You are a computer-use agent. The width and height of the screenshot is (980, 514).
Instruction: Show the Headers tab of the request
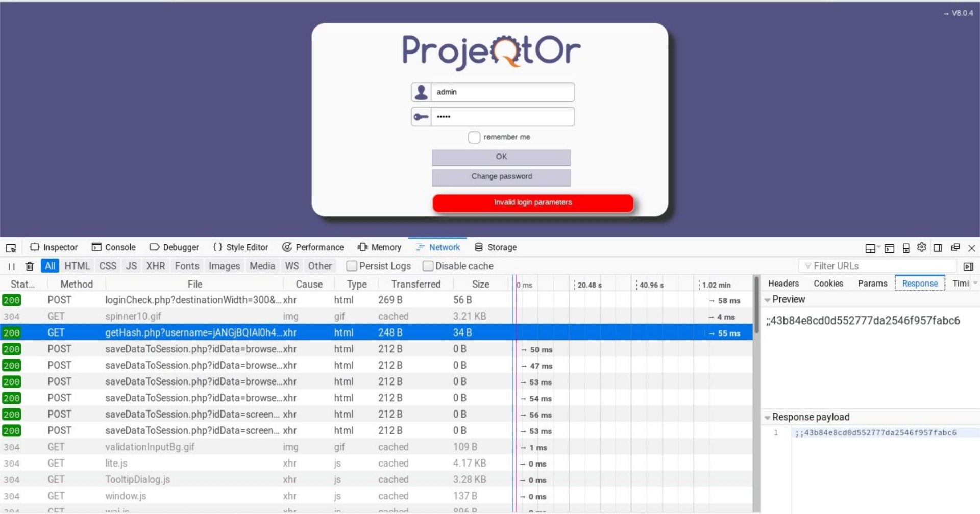(783, 284)
